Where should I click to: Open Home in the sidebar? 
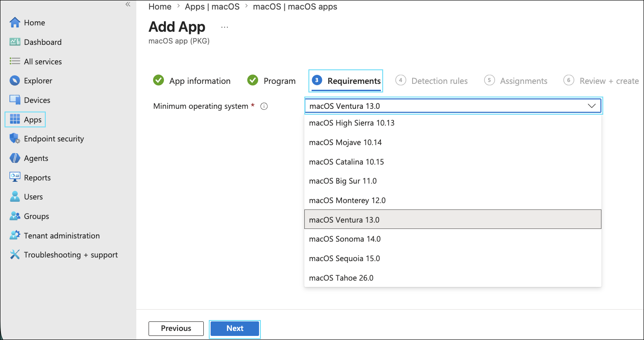[34, 23]
